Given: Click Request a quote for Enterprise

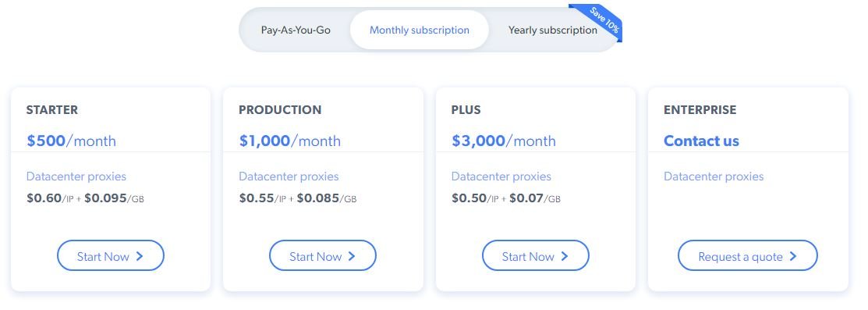Looking at the screenshot, I should 747,255.
